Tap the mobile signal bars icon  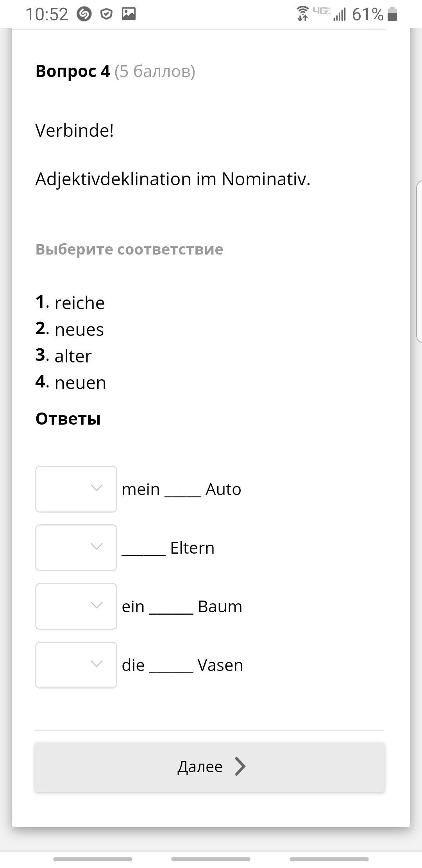[340, 15]
